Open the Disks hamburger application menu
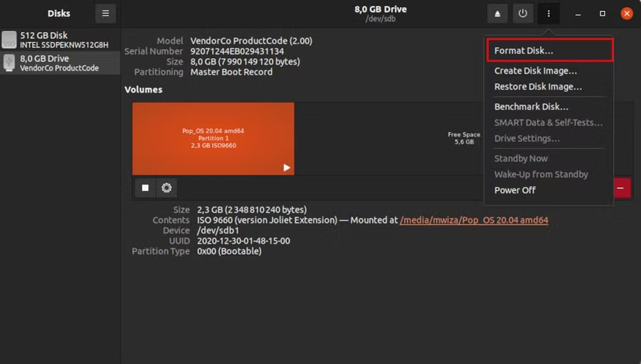This screenshot has height=364, width=641. click(x=106, y=13)
